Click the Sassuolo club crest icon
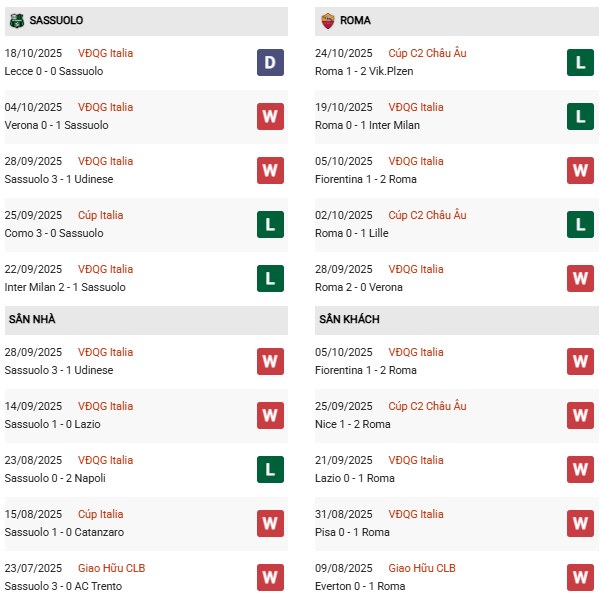 click(17, 20)
